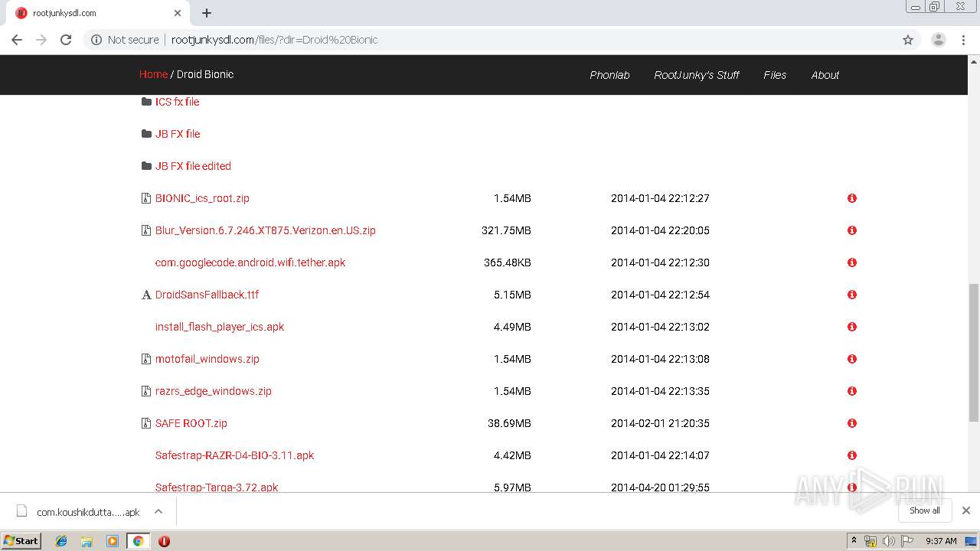Click info icon for com.googlecode.android.wifi.tether.apk
This screenshot has height=551, width=980.
click(x=851, y=262)
